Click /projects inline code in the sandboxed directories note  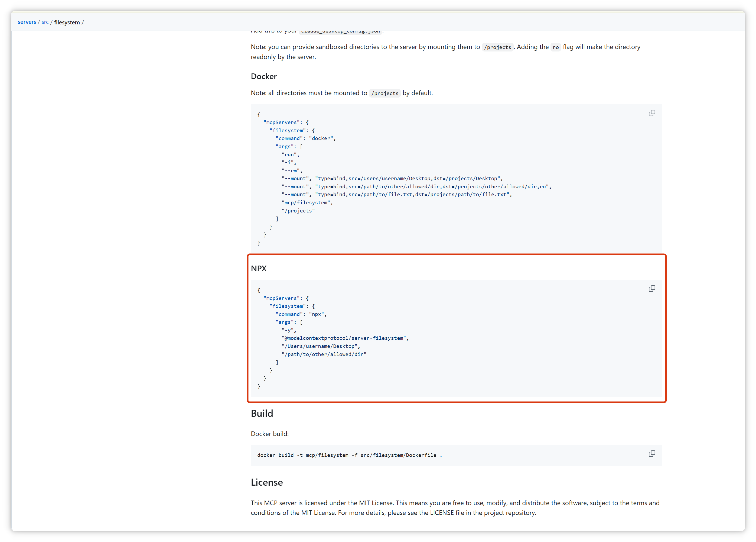pyautogui.click(x=497, y=47)
